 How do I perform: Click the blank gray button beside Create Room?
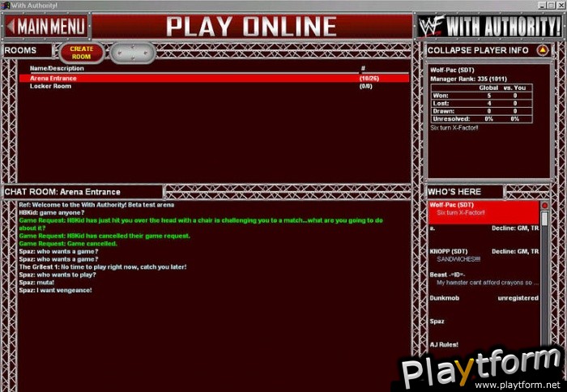133,53
